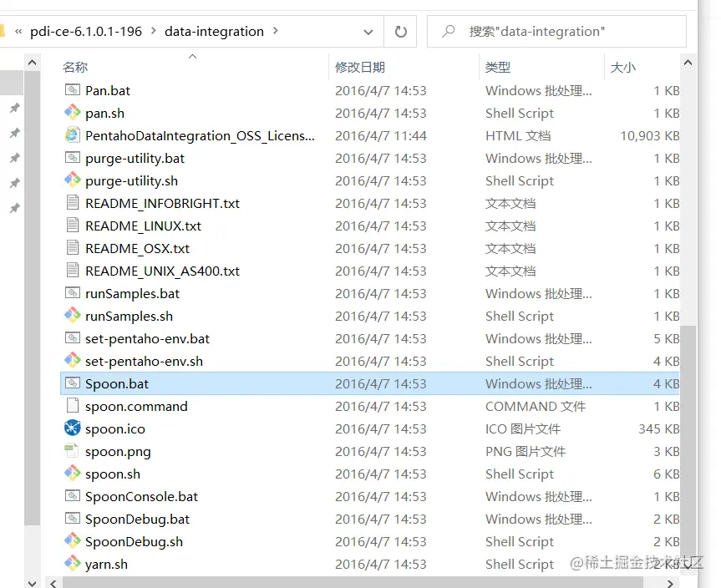The width and height of the screenshot is (721, 588).
Task: Sort files by 修改日期 column
Action: [360, 67]
